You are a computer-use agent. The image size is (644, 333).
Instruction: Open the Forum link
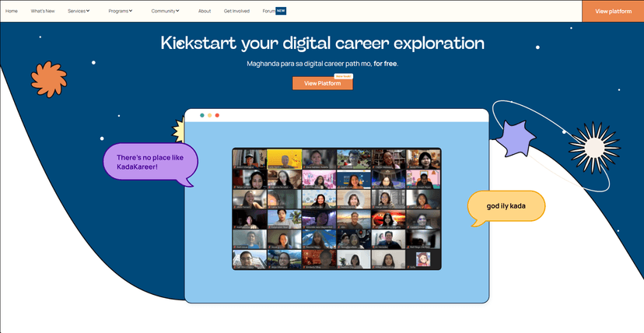268,11
